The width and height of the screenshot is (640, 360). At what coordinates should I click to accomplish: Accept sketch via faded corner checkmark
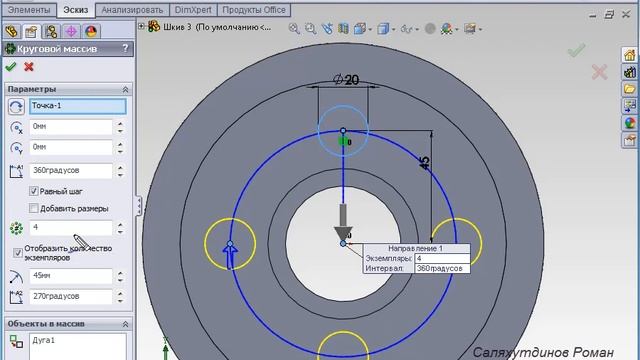576,51
